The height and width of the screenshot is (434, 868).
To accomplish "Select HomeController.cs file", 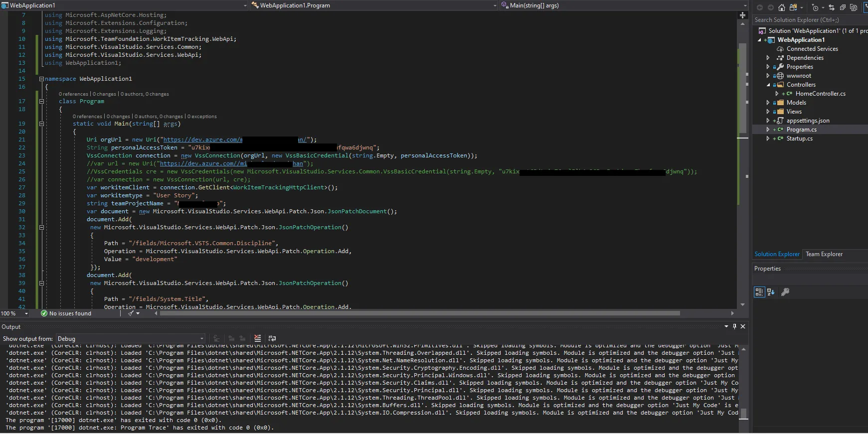I will point(821,94).
